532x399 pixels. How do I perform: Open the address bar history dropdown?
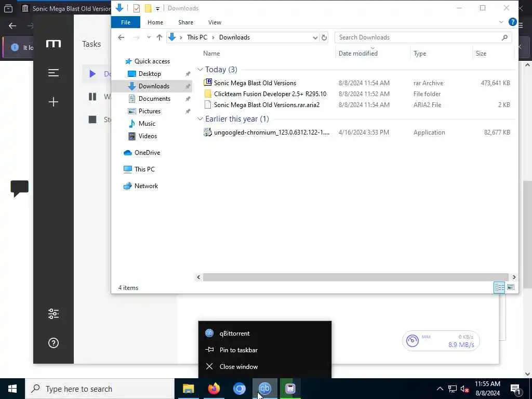315,37
